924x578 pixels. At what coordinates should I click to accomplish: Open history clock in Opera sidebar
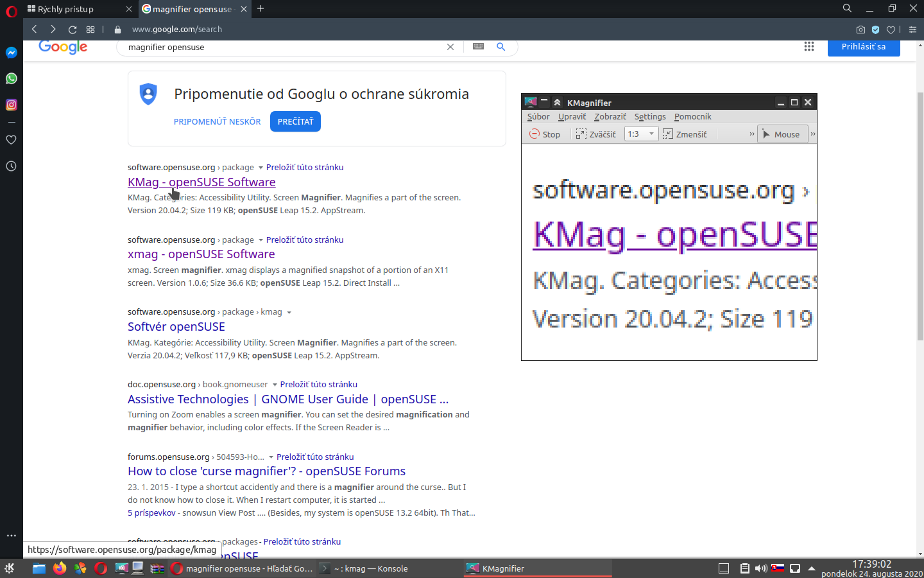pos(12,166)
